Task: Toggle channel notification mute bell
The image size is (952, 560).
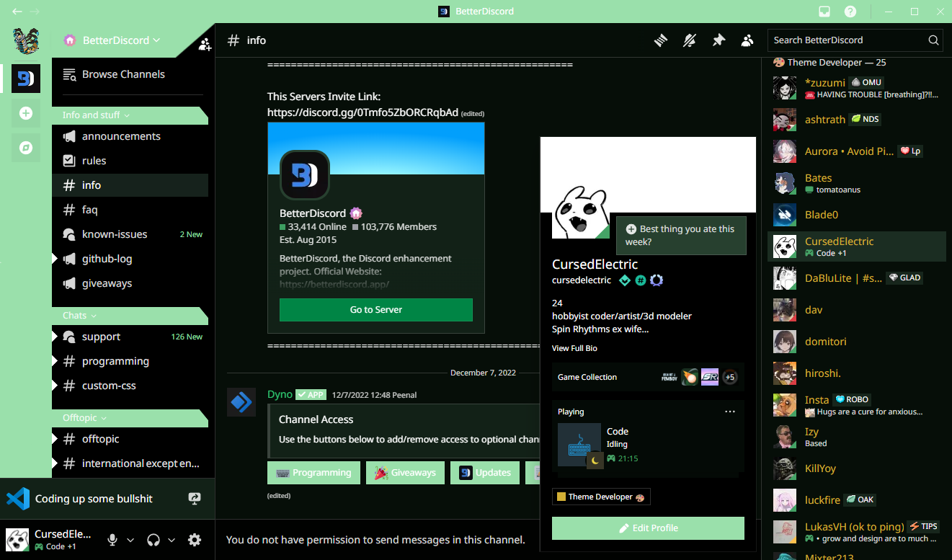Action: point(690,40)
